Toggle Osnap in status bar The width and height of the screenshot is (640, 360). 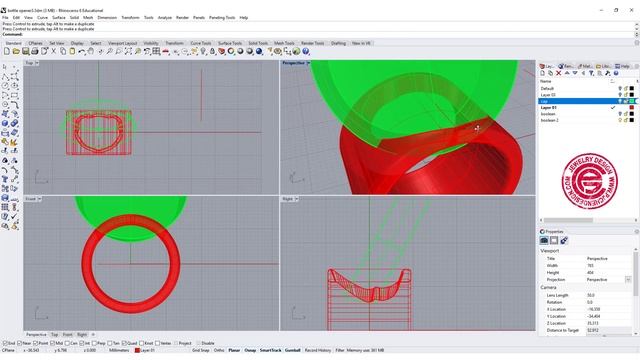coord(250,350)
